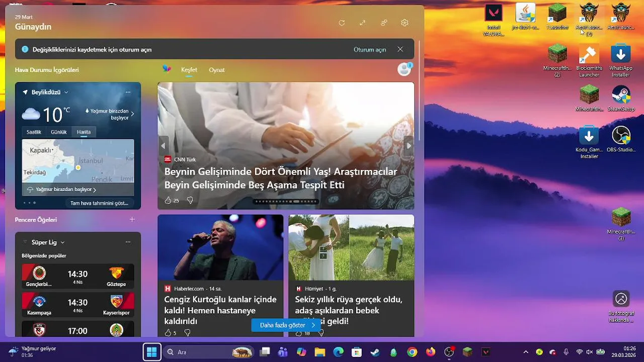Open Steam from the taskbar

pyautogui.click(x=375, y=352)
